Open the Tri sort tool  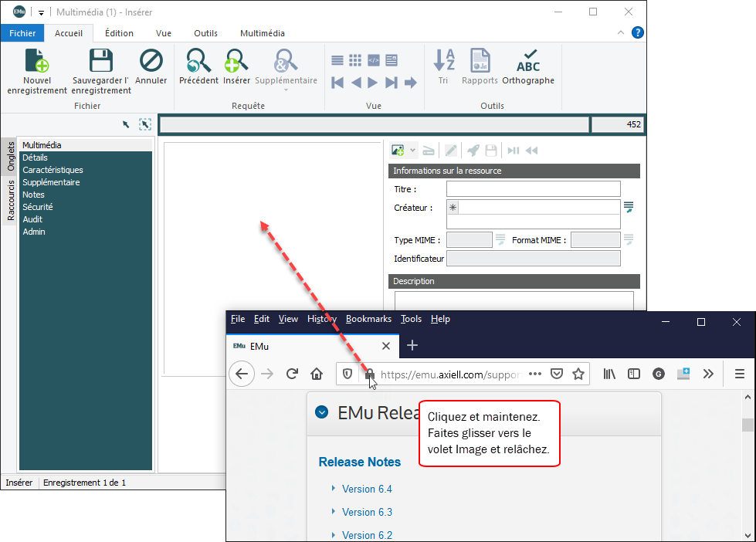443,61
